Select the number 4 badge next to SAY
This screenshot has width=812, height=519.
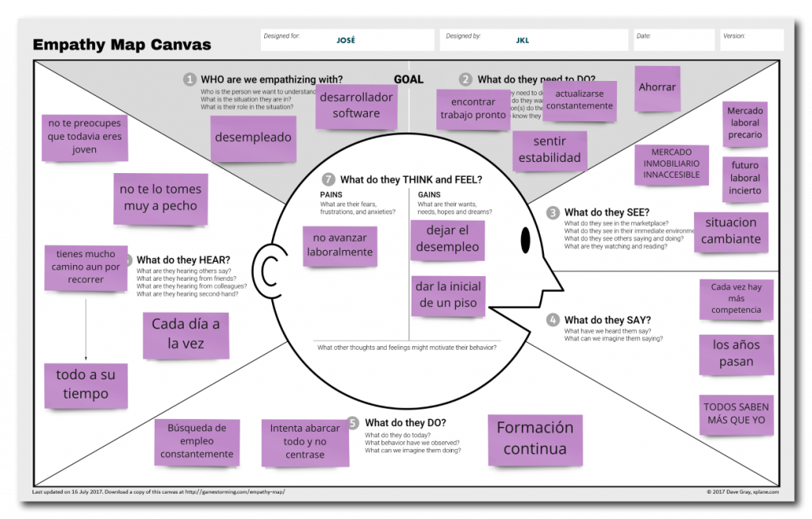553,320
